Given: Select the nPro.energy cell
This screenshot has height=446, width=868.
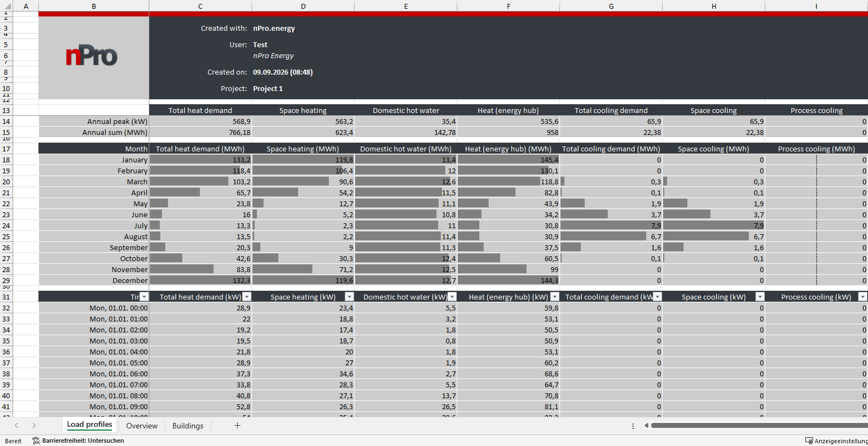Looking at the screenshot, I should point(274,28).
